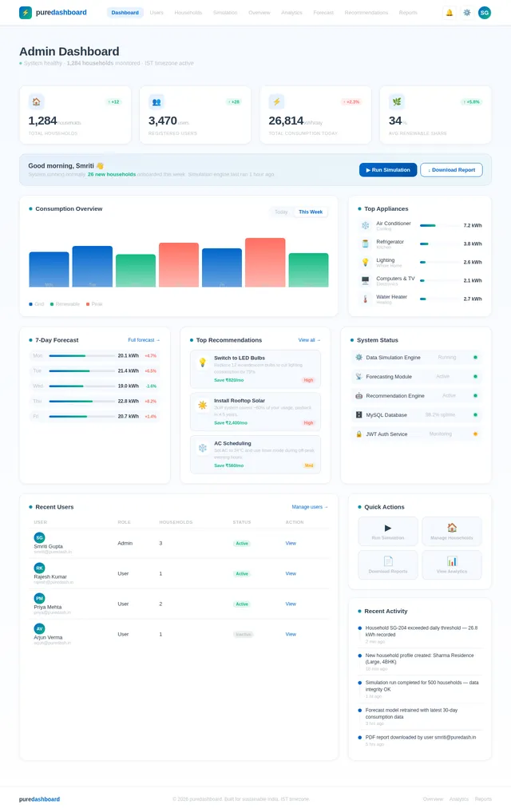Viewport: 511px width, 812px height.
Task: Open the Forecast nav tab
Action: click(323, 13)
